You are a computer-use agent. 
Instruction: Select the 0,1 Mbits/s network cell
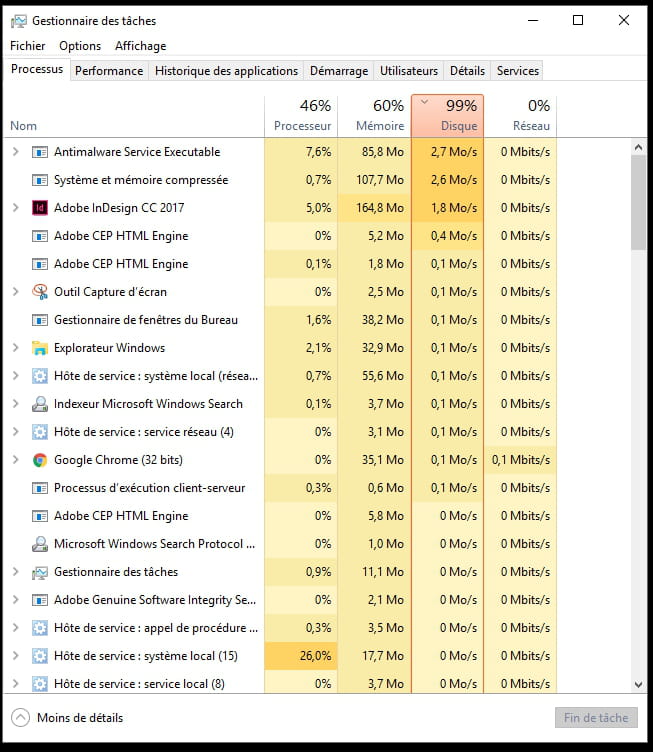coord(520,460)
